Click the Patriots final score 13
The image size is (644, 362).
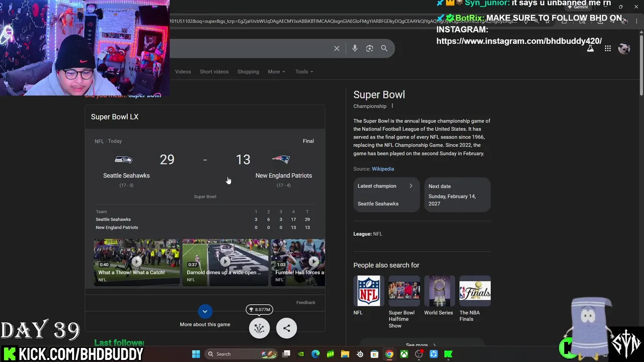coord(243,159)
